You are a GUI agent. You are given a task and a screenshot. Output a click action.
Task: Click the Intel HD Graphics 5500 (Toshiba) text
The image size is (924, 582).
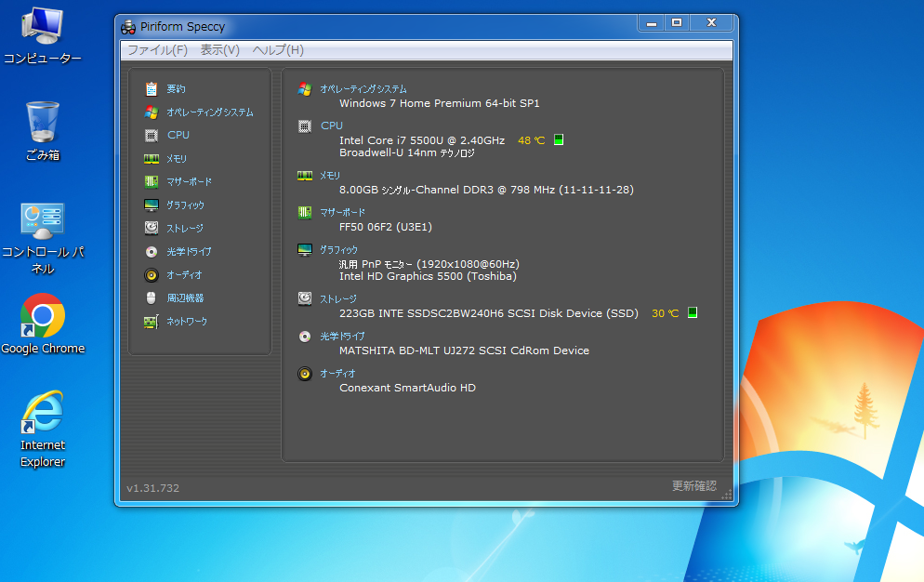pos(428,276)
